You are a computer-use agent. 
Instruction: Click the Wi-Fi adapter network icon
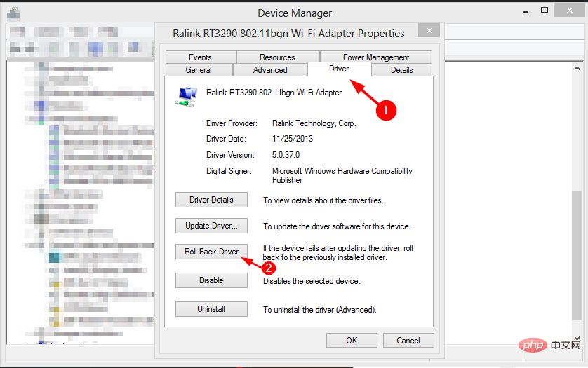(186, 97)
